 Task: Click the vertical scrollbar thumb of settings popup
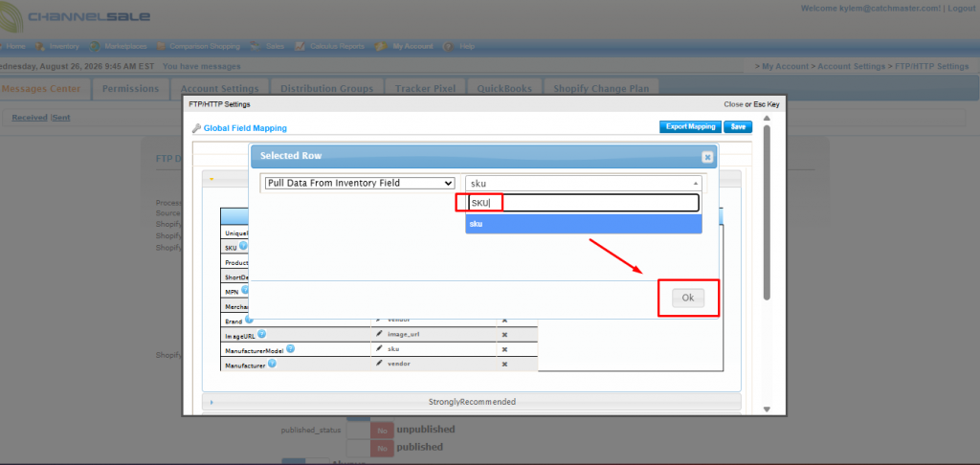coord(767,212)
